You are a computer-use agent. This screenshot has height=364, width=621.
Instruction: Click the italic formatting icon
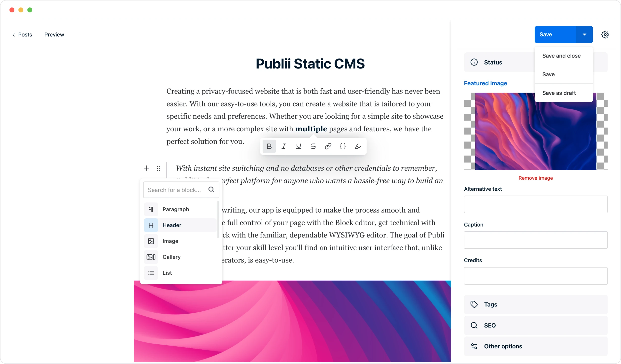click(x=284, y=146)
